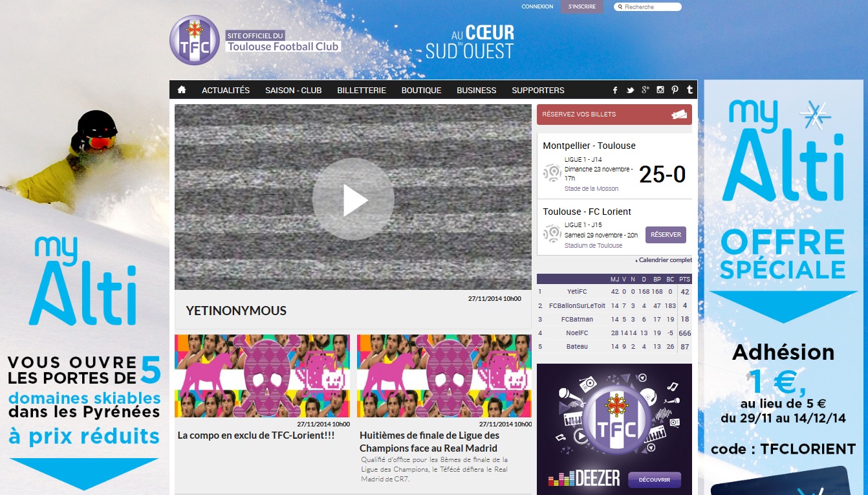The height and width of the screenshot is (495, 868).
Task: Open the Supporters menu
Action: 538,90
